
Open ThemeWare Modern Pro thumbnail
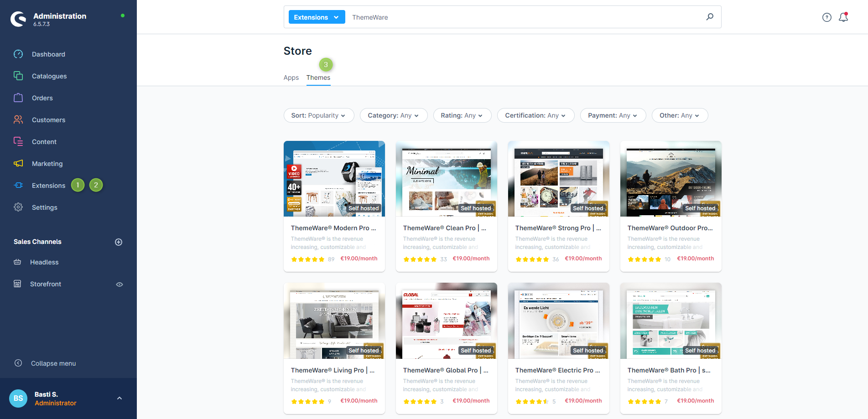click(334, 179)
